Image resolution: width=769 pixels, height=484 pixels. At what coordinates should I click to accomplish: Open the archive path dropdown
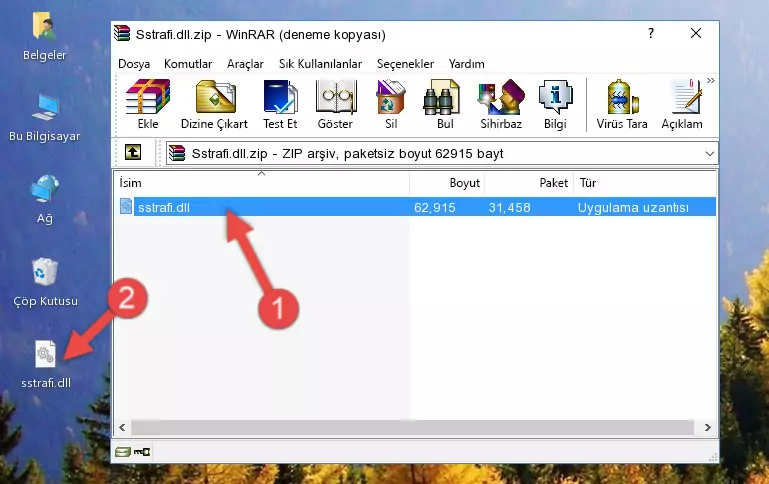[710, 153]
